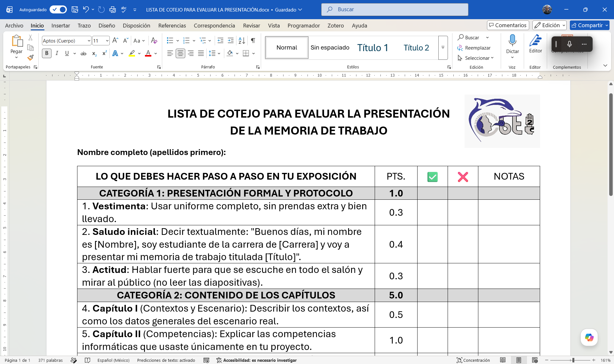Apply subscript formatting
This screenshot has width=614, height=364.
tap(94, 53)
